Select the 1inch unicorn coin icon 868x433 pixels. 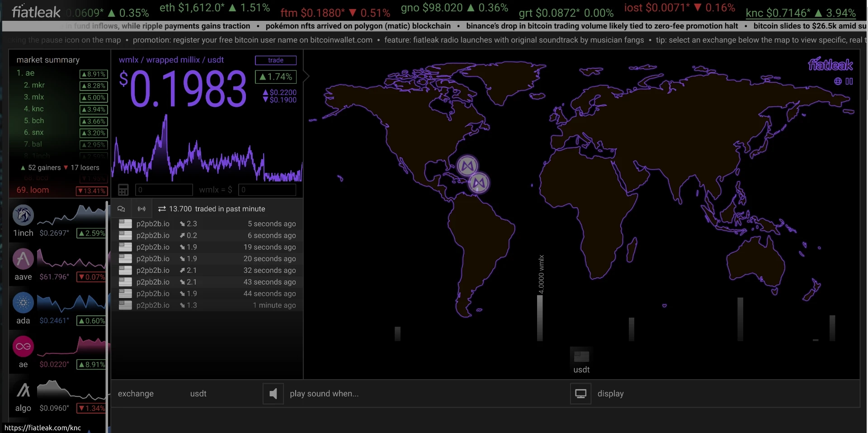coord(23,215)
